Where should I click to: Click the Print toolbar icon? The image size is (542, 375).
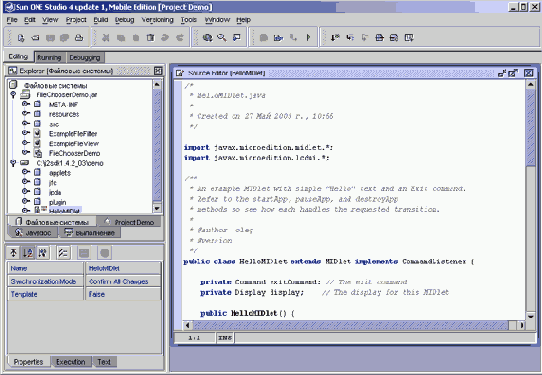tap(79, 38)
